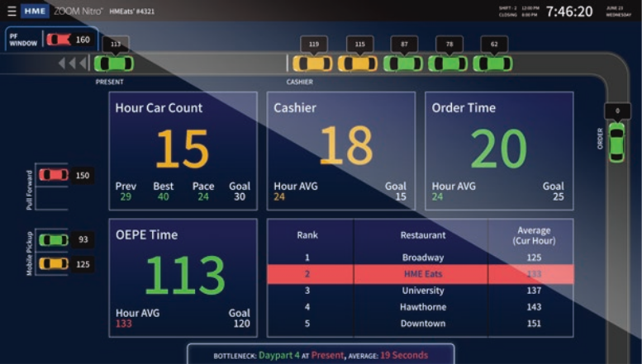Select the red car in PF Window

pos(59,40)
